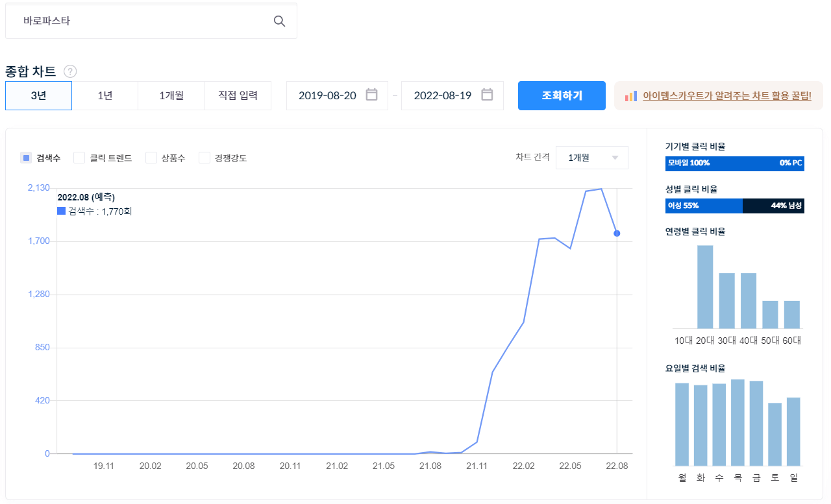The image size is (831, 504).
Task: Click the 22.02 x-axis label
Action: (523, 466)
